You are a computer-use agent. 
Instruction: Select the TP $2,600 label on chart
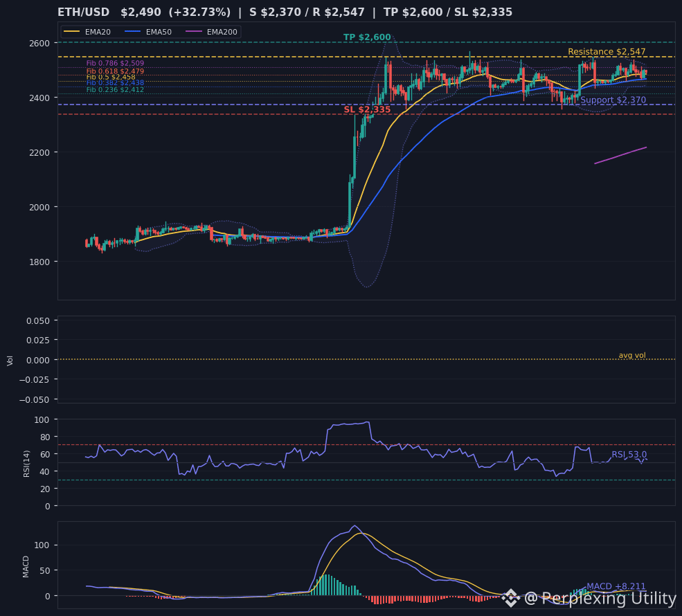pos(367,37)
